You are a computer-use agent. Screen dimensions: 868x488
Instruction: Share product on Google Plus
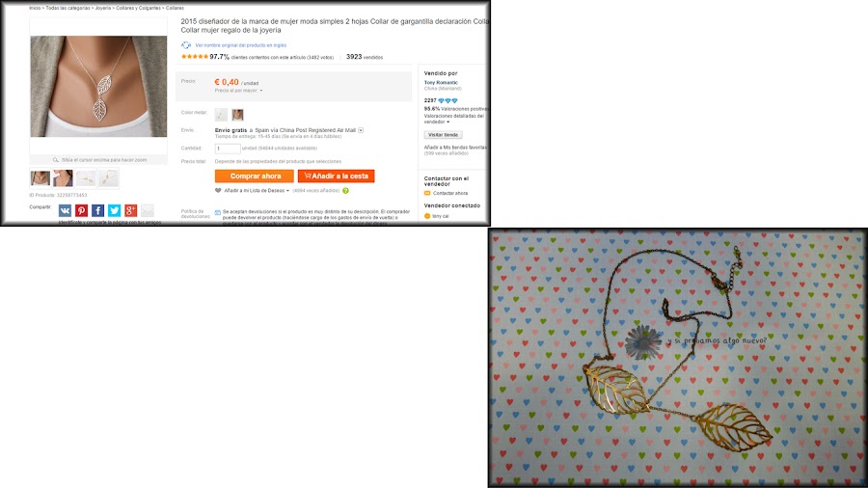click(x=130, y=210)
